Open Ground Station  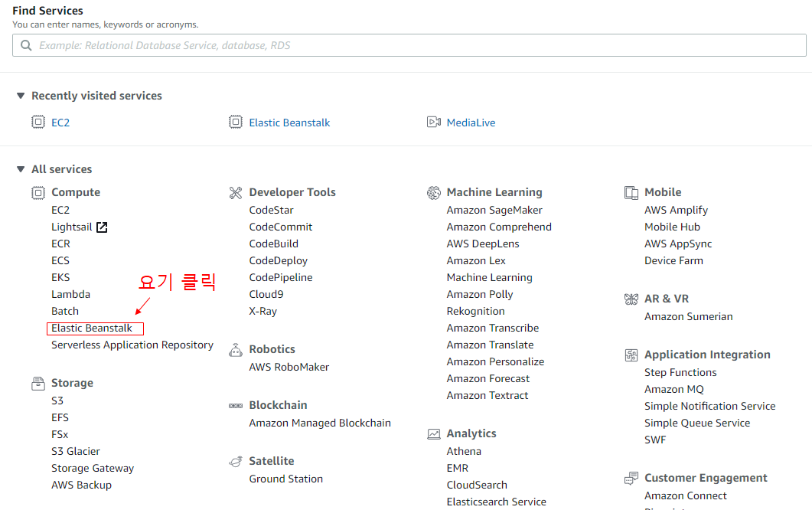(x=286, y=479)
